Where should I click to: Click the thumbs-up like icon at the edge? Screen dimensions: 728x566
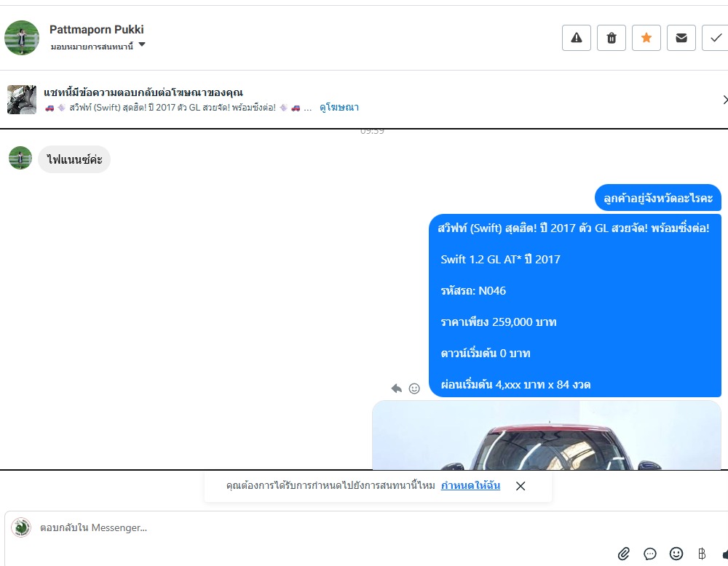[725, 554]
